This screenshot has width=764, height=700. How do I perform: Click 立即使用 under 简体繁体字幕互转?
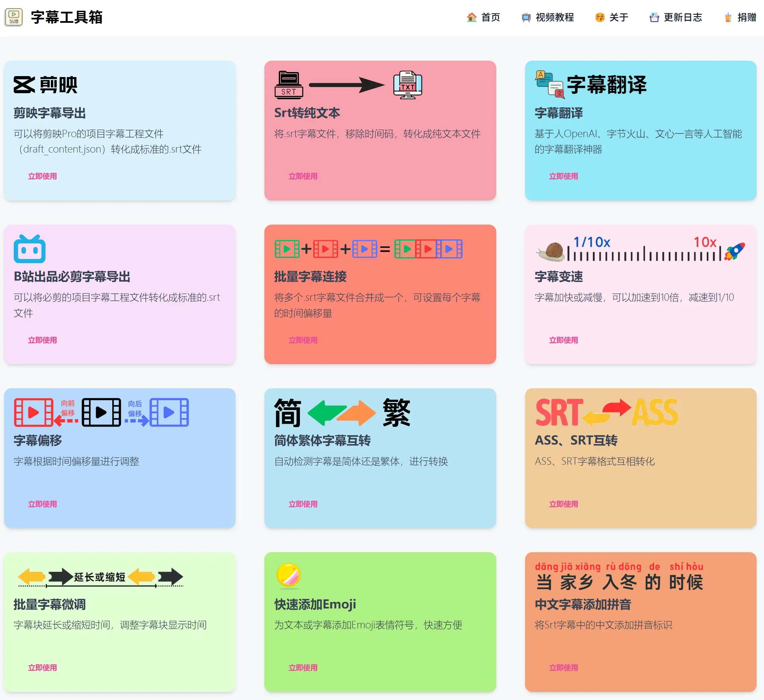(303, 504)
